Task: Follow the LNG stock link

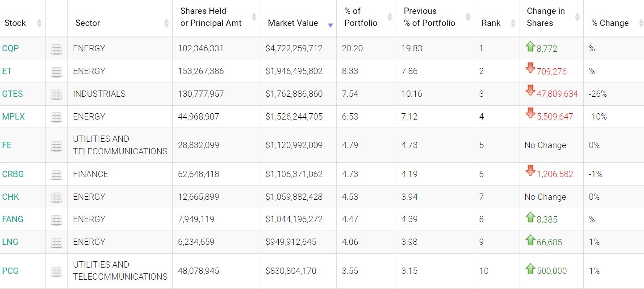Action: pyautogui.click(x=11, y=242)
